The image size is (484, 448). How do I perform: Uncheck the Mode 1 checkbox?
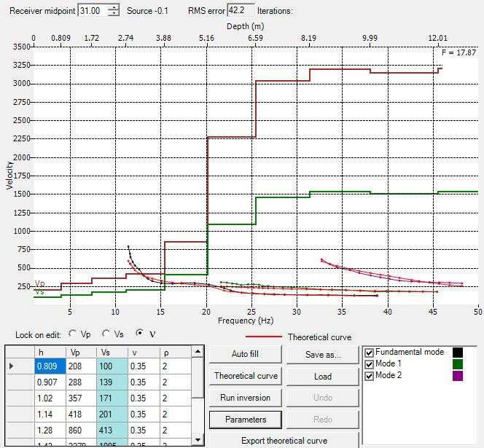point(370,364)
